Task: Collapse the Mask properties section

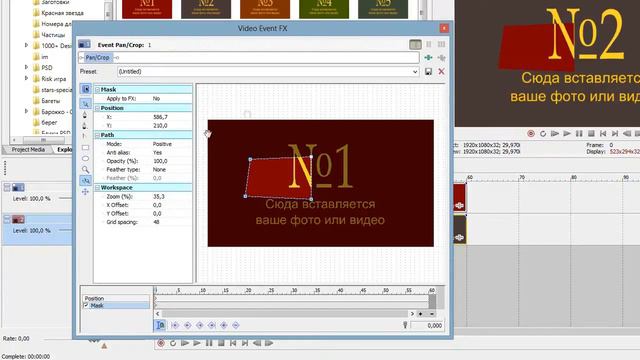Action: (x=98, y=89)
